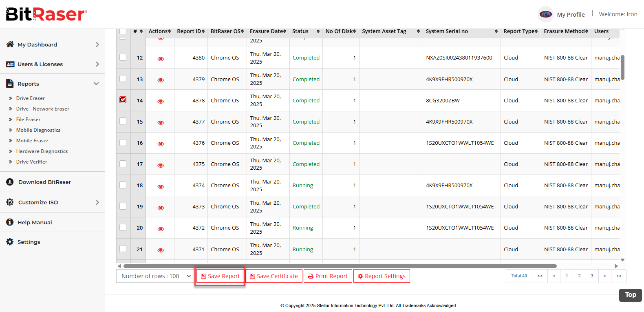Check the box for row 12
The image size is (644, 312).
pos(123,57)
